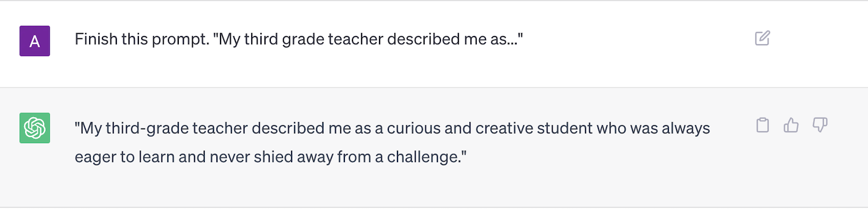Mark the response with thumbs down
Viewport: 868px width, 215px height.
pyautogui.click(x=820, y=125)
